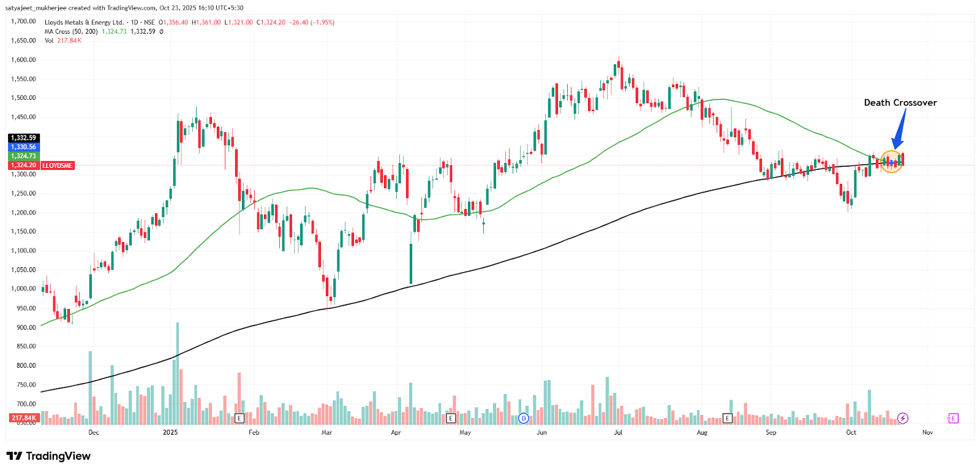Select the orange circle highlighting the crossover

tap(892, 161)
